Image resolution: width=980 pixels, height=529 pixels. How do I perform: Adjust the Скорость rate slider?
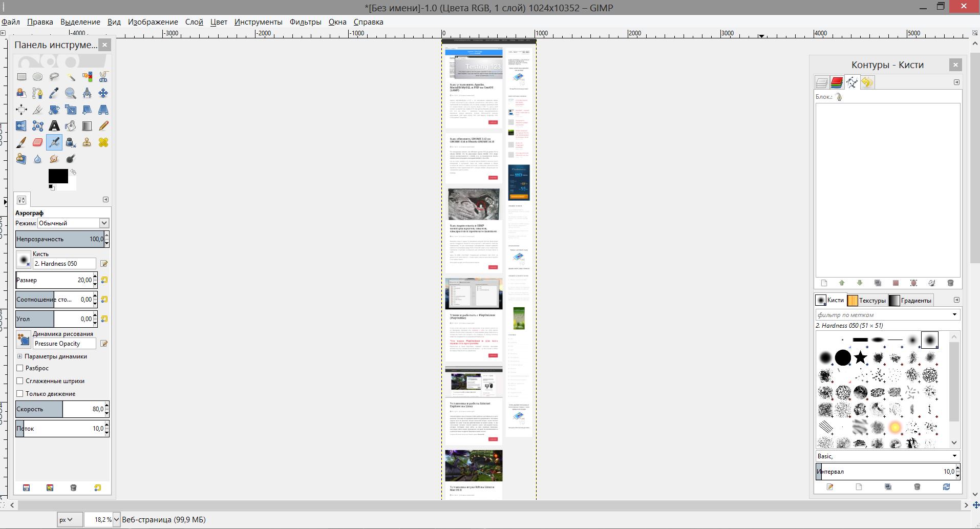tap(59, 409)
